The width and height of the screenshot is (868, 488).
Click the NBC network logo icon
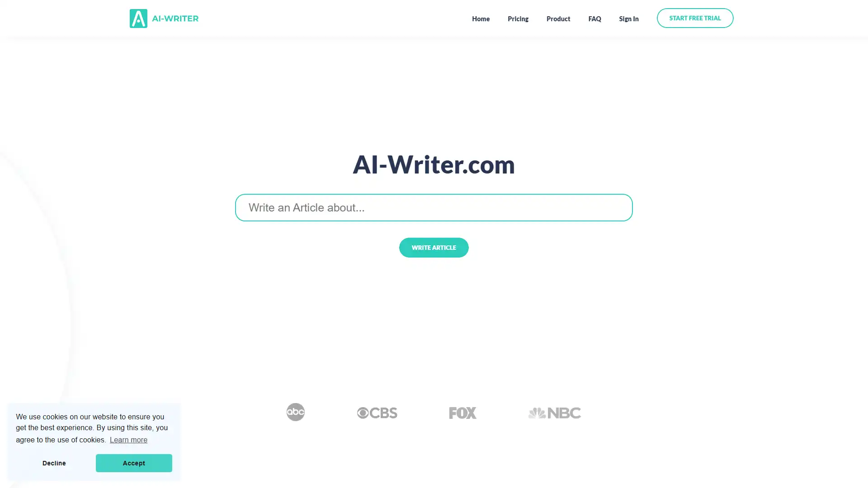(x=554, y=412)
